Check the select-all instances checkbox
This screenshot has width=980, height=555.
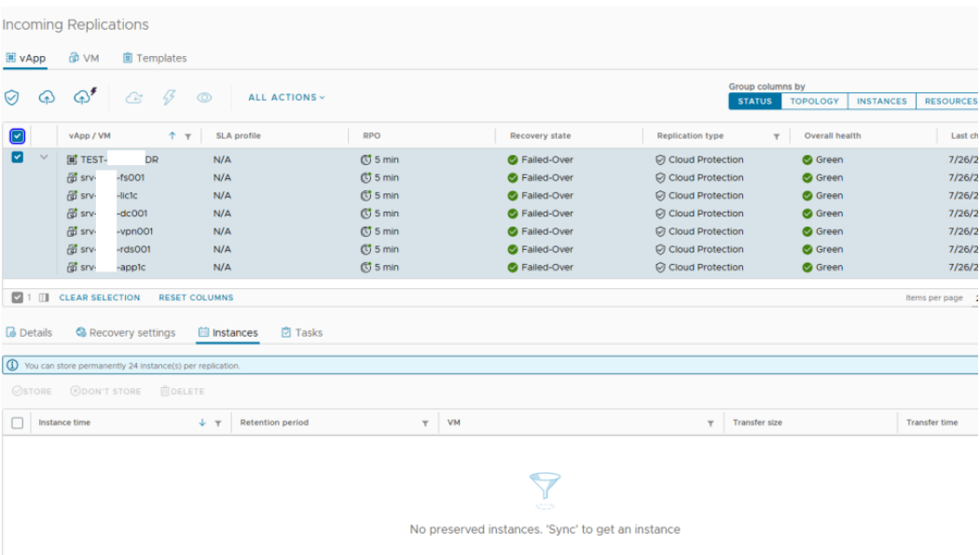18,423
